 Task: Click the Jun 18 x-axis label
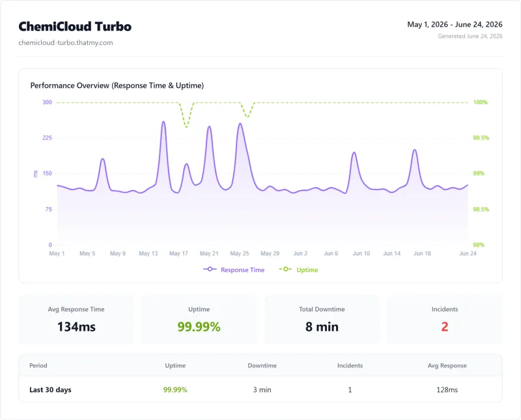pyautogui.click(x=422, y=253)
